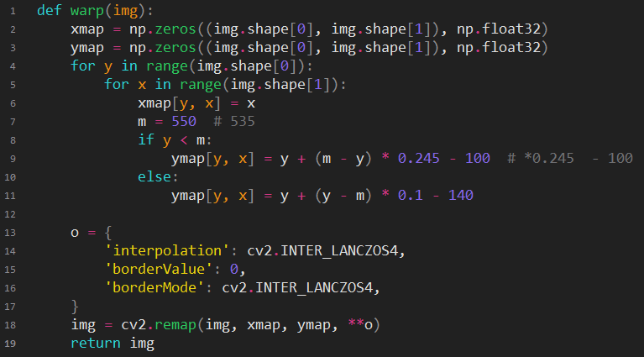
Task: Click the '**o' argument on line 18
Action: pos(360,325)
